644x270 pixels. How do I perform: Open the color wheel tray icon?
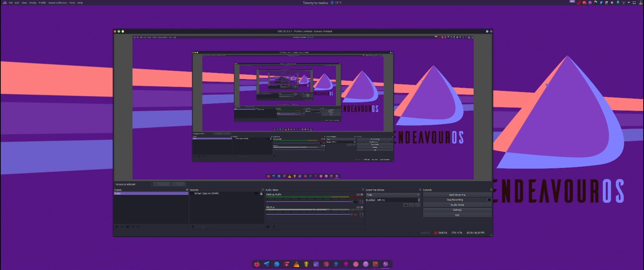595,3
